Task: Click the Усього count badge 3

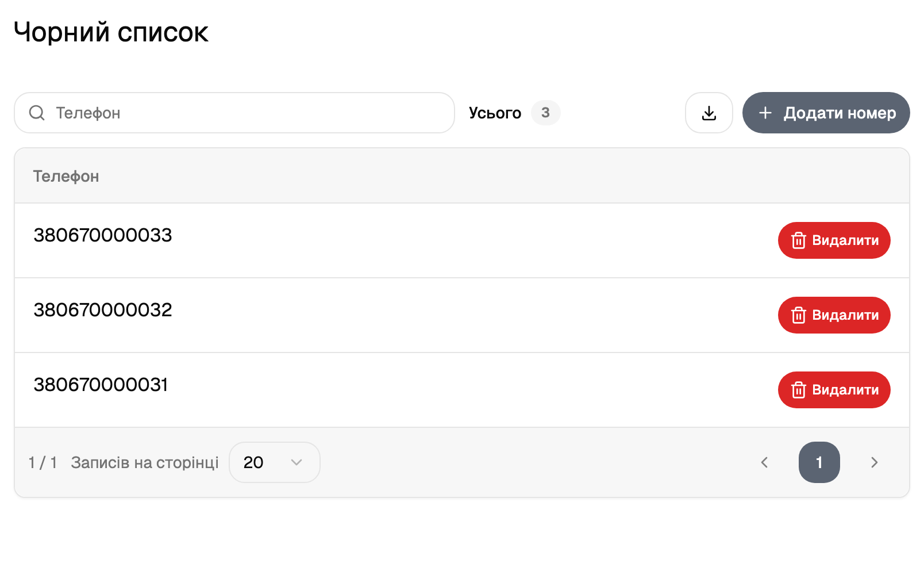Action: click(545, 113)
